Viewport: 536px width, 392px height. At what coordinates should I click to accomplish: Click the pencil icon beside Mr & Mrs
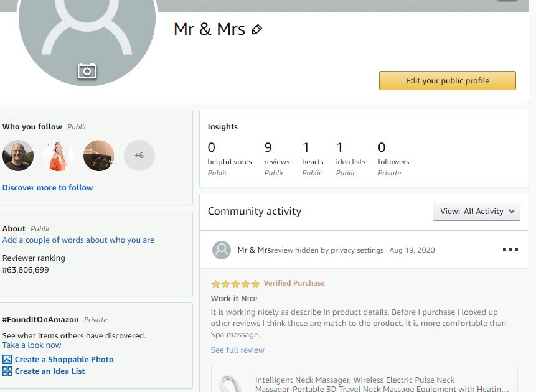tap(256, 29)
